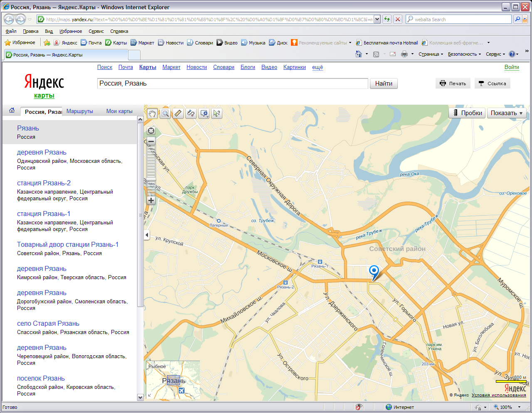Open the Страница dropdown menu

click(x=431, y=54)
